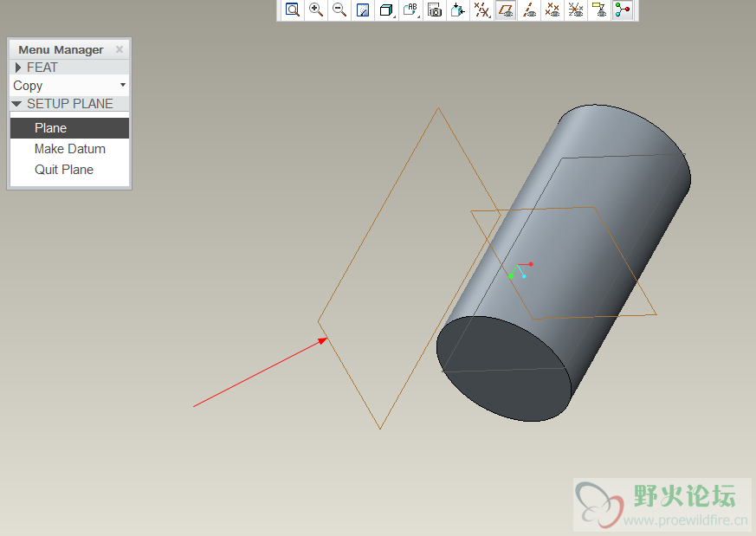Toggle coordinate system display
This screenshot has width=756, height=536.
click(x=576, y=10)
